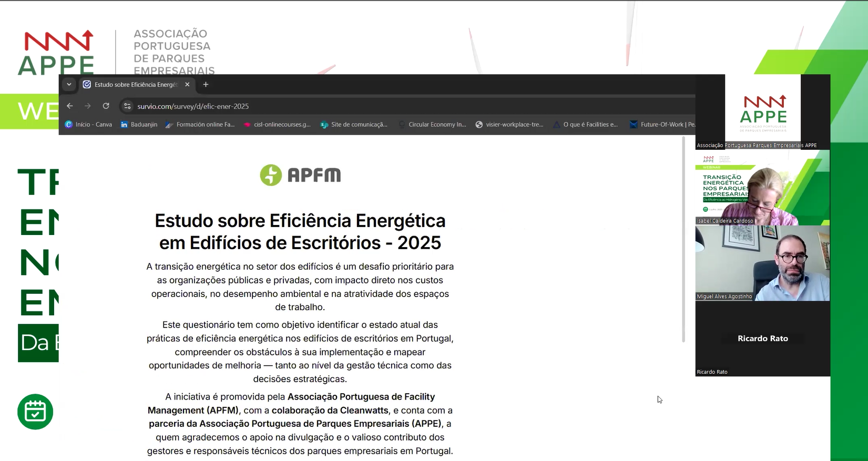This screenshot has width=868, height=461.
Task: Click the 'colaboração da Cleanwatts' text
Action: tap(330, 411)
